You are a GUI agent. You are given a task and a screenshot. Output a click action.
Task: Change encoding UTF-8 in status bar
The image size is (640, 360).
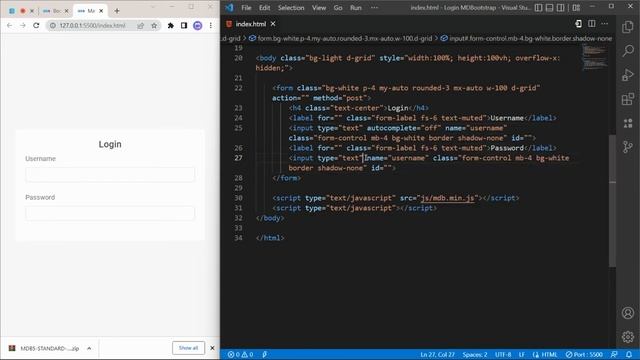(x=503, y=354)
